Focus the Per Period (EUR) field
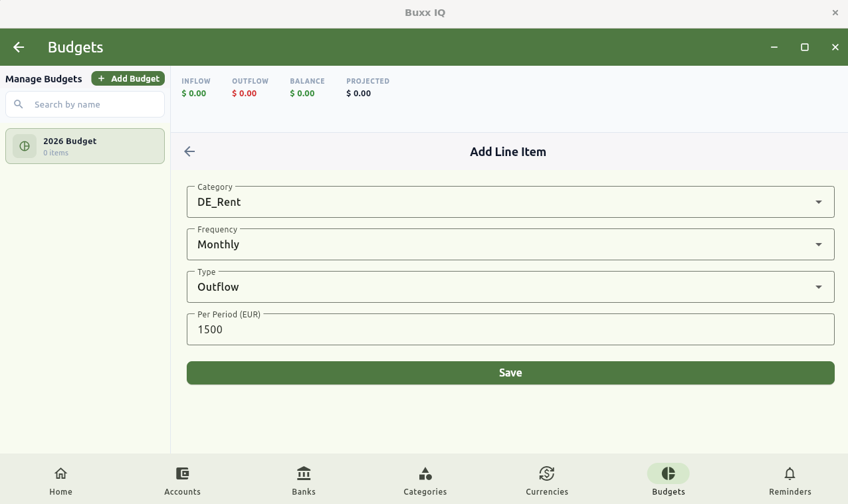The height and width of the screenshot is (504, 848). pos(510,329)
